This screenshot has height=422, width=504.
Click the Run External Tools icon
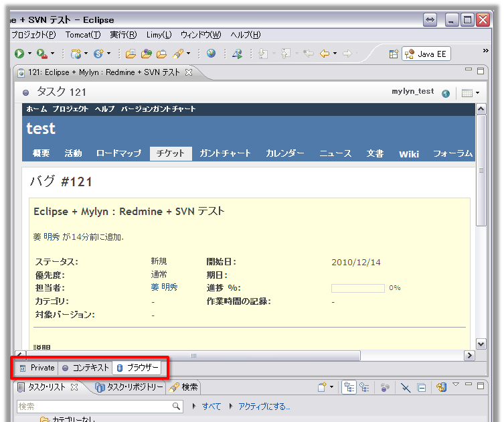pos(41,54)
